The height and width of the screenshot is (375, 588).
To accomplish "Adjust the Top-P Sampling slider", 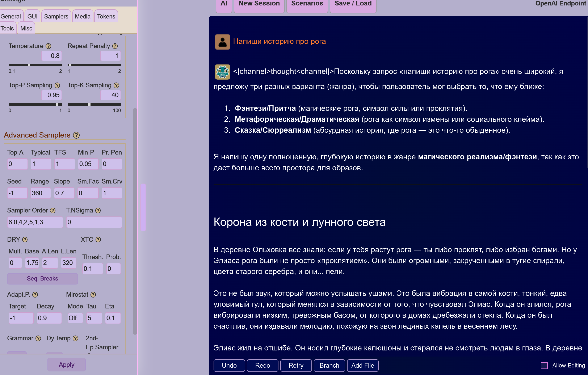I will 35,105.
